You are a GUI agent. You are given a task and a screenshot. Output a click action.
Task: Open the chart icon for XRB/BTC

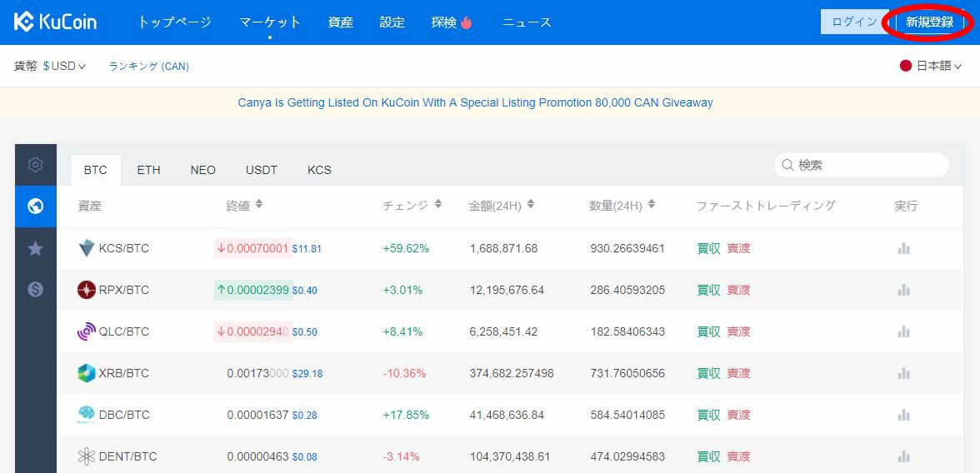(903, 373)
